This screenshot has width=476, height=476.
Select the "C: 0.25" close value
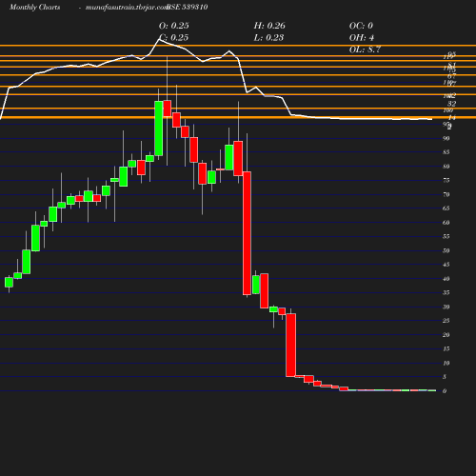174,38
